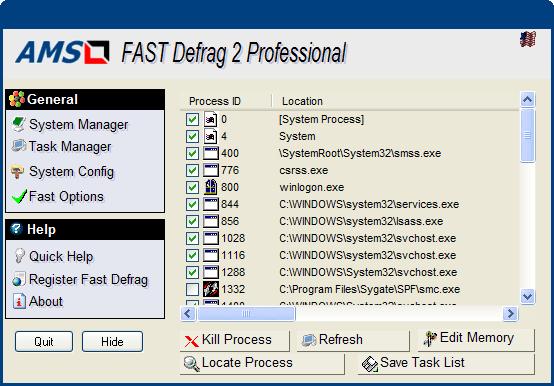This screenshot has width=554, height=386.
Task: Open Register Fast Defrag
Action: (88, 280)
